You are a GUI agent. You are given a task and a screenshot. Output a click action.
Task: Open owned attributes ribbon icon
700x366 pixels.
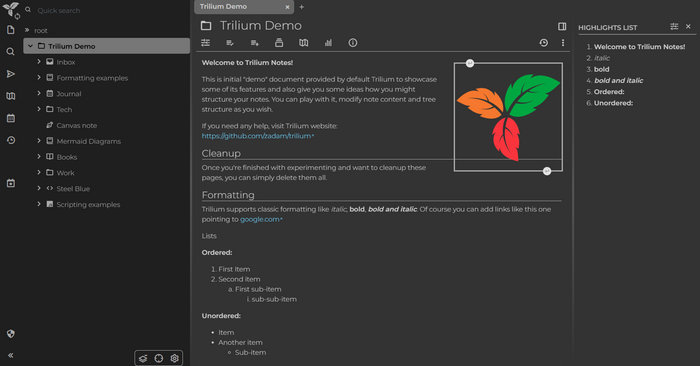(x=230, y=43)
